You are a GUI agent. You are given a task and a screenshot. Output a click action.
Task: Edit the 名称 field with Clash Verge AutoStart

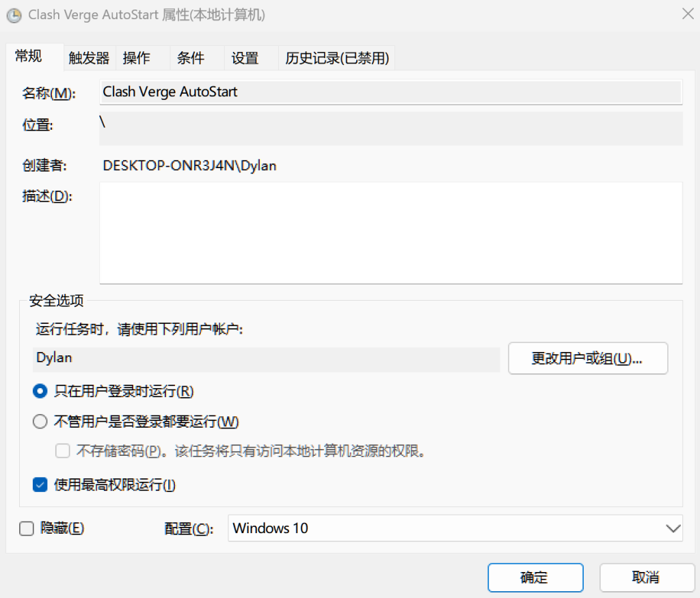click(x=390, y=92)
